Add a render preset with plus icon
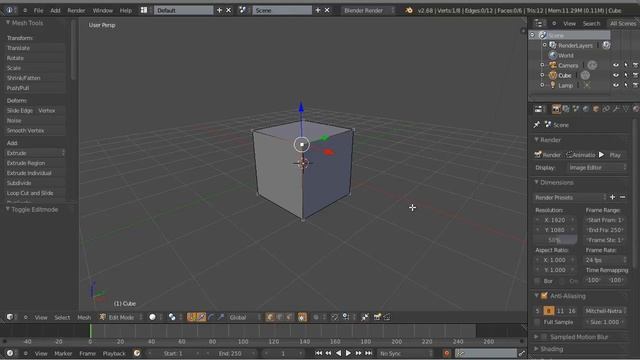Image resolution: width=640 pixels, height=360 pixels. click(612, 197)
